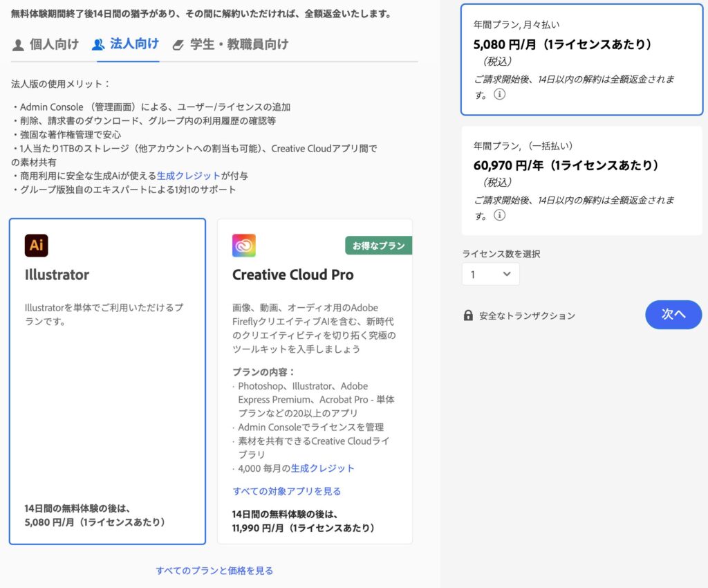Choose the Illustrator single-app plan card

107,381
